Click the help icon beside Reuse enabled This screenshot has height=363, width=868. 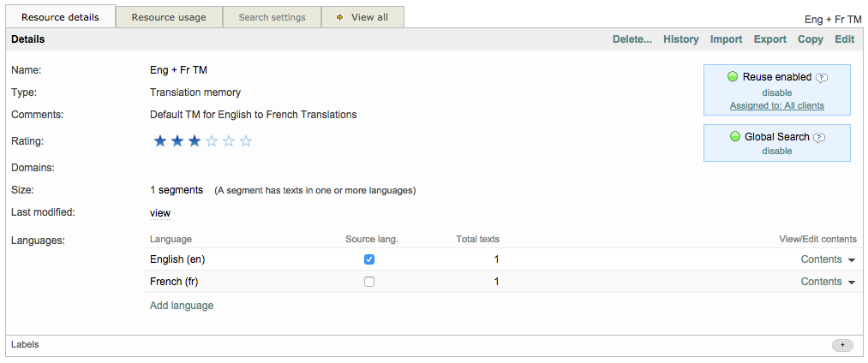(x=822, y=77)
